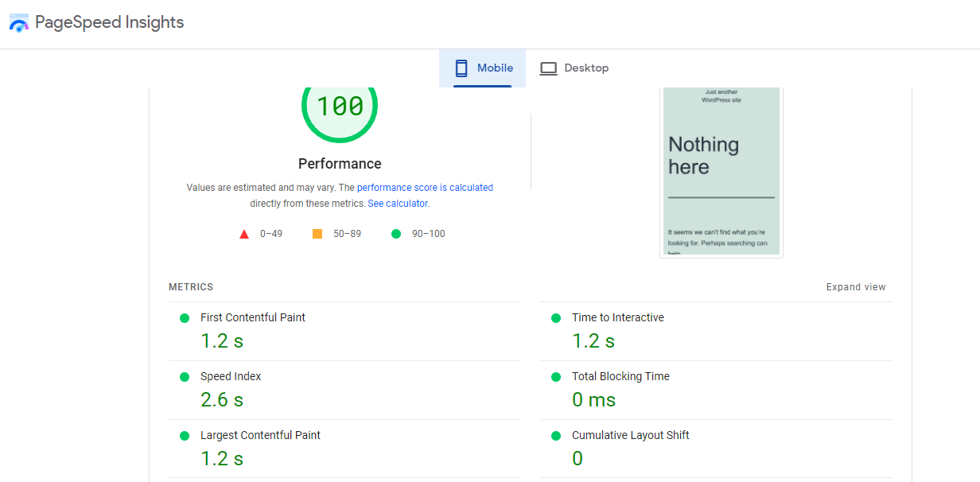Switch to the Desktop tab
Image resolution: width=980 pixels, height=482 pixels.
click(574, 68)
